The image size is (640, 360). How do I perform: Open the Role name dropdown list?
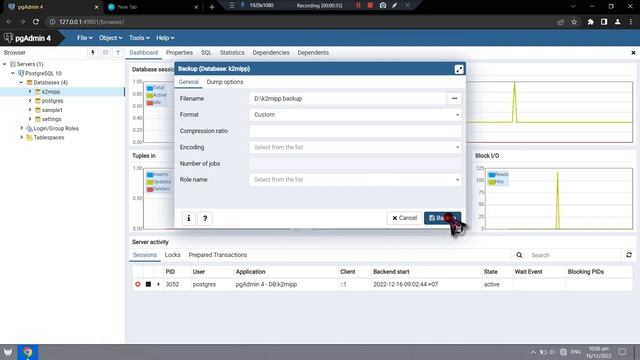355,180
